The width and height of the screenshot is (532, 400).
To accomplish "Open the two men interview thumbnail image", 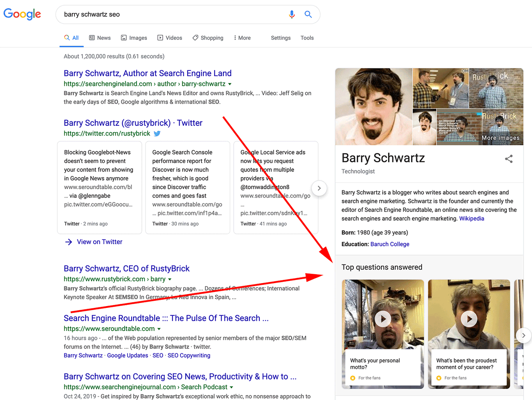I will pyautogui.click(x=440, y=88).
